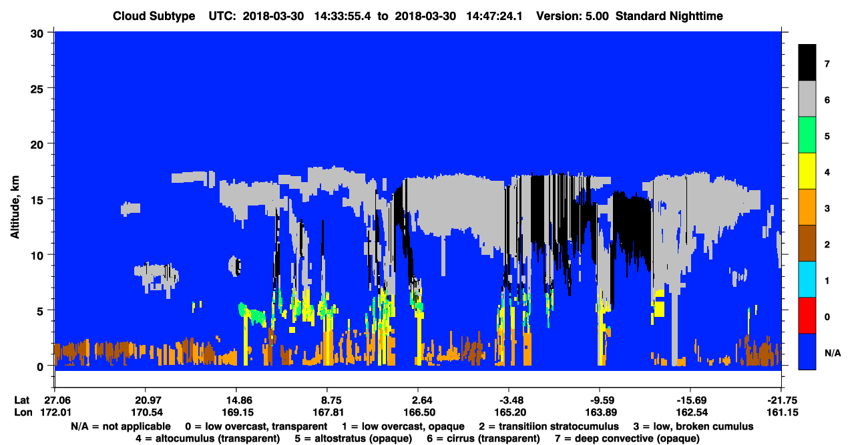Click the latitude value 20.97
The width and height of the screenshot is (868, 445).
[x=145, y=400]
